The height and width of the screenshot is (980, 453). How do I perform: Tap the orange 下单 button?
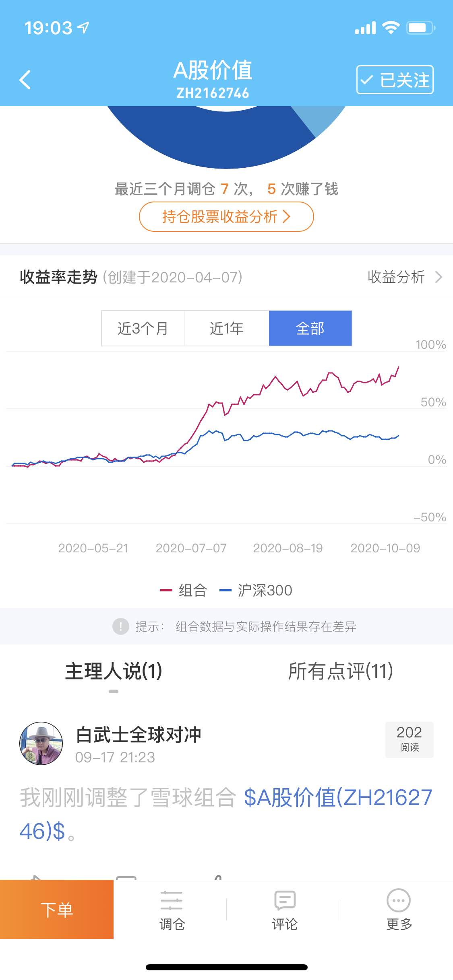point(57,909)
